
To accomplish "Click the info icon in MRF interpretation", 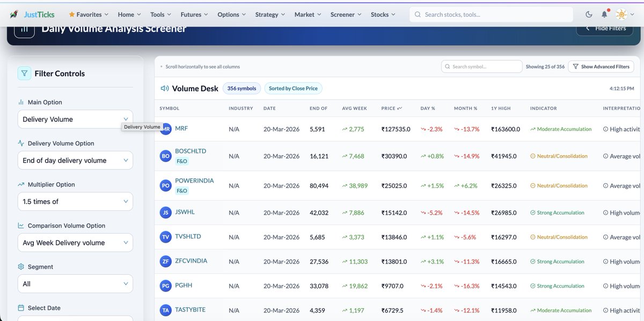I will 605,129.
